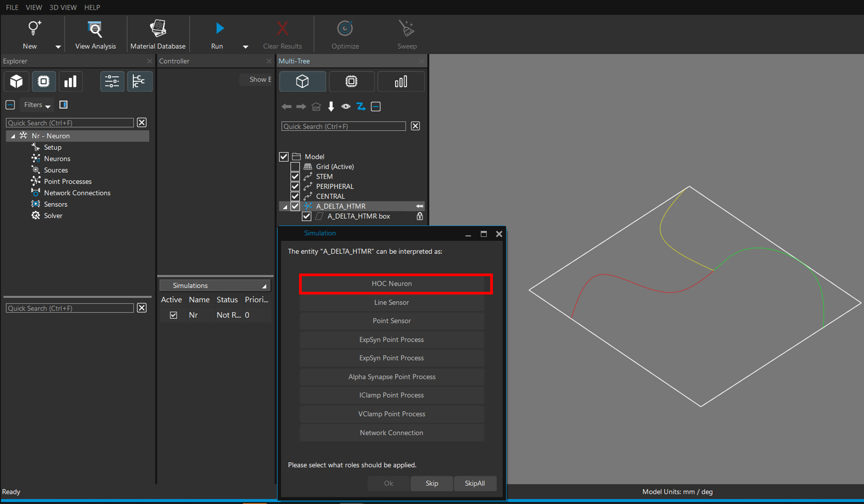Image resolution: width=864 pixels, height=504 pixels.
Task: Click the Run play icon
Action: tap(219, 28)
